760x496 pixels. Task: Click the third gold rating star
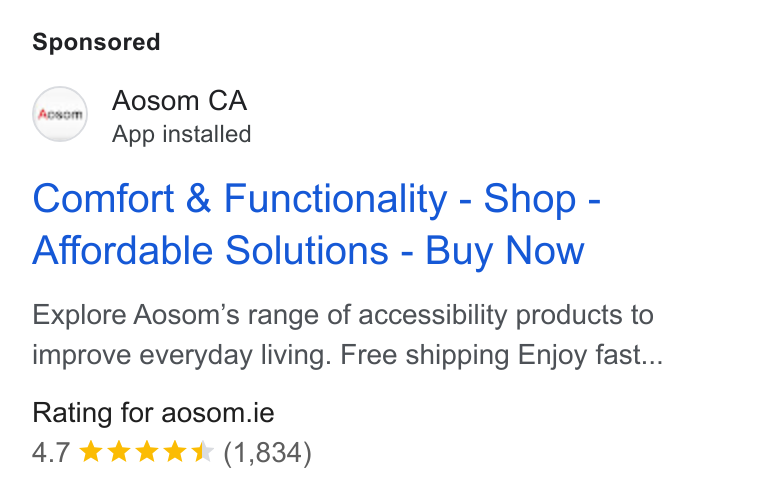tap(147, 452)
